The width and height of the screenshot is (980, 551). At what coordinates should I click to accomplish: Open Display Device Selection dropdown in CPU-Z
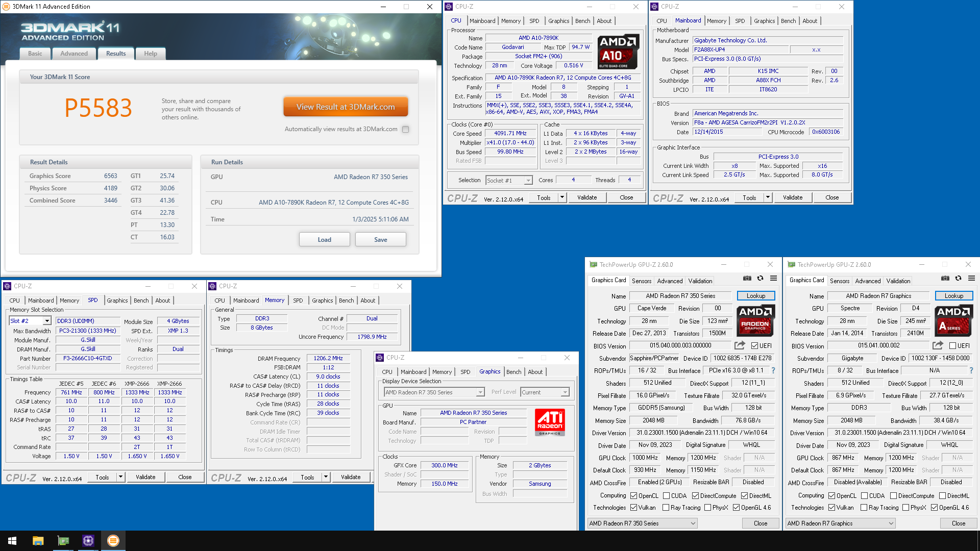(434, 392)
